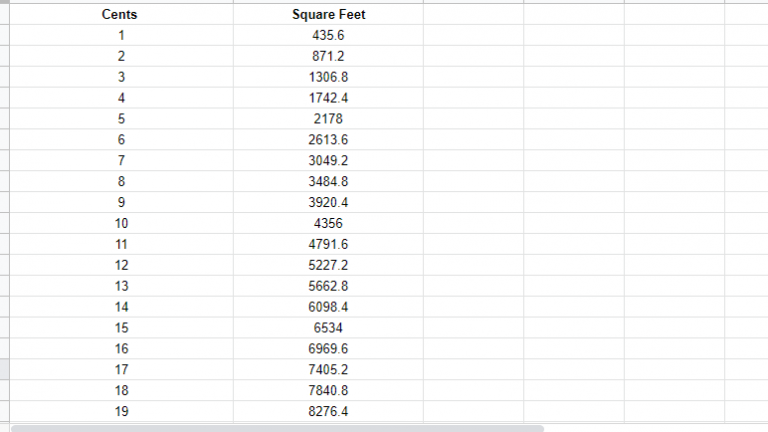Click the cell with Cents value 19
The height and width of the screenshot is (432, 768).
pos(121,411)
